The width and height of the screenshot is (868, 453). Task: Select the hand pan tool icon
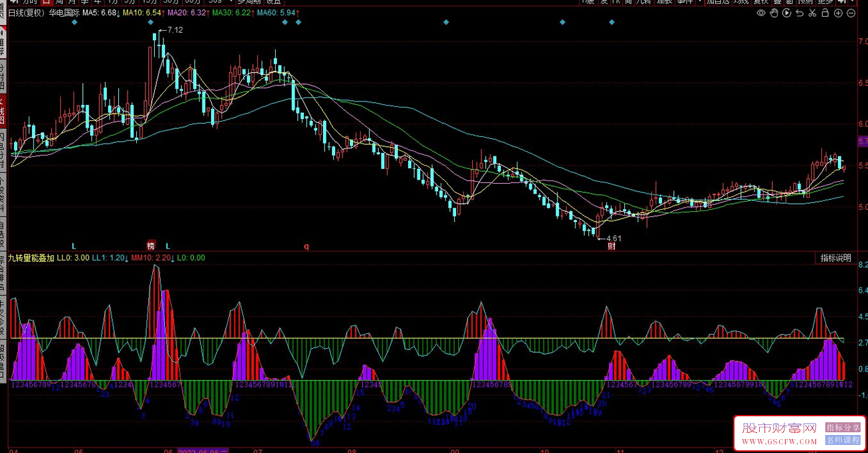coord(774,13)
